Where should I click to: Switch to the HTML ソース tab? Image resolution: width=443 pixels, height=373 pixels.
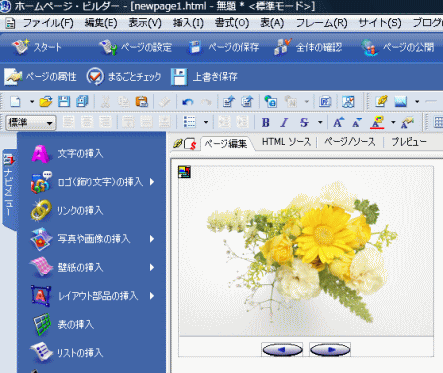(x=286, y=142)
